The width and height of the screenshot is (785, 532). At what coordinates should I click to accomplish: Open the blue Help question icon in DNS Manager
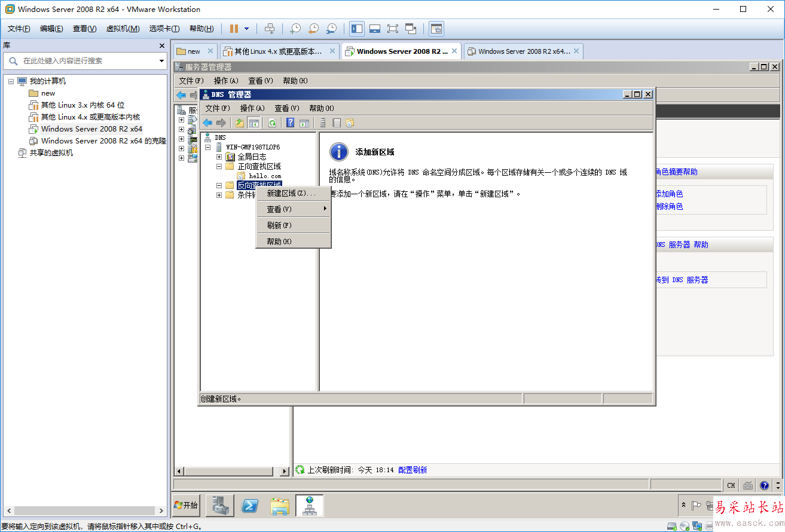pyautogui.click(x=291, y=123)
